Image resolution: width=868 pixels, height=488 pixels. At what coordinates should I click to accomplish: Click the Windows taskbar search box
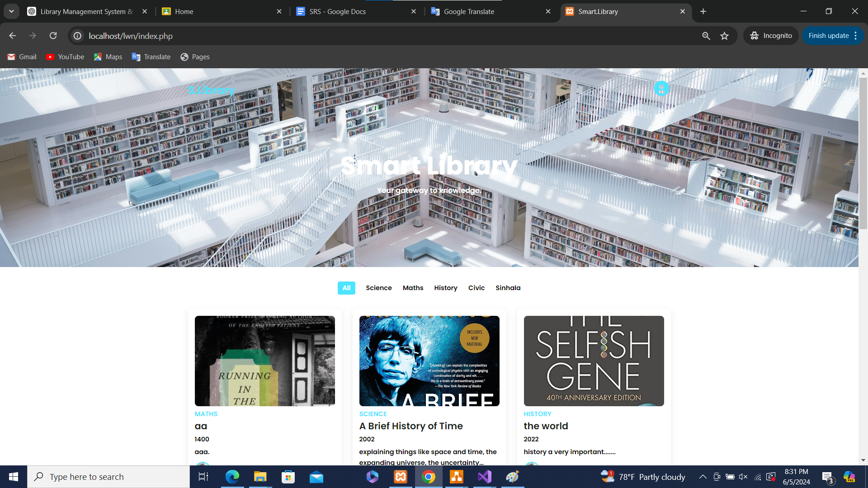pos(108,477)
